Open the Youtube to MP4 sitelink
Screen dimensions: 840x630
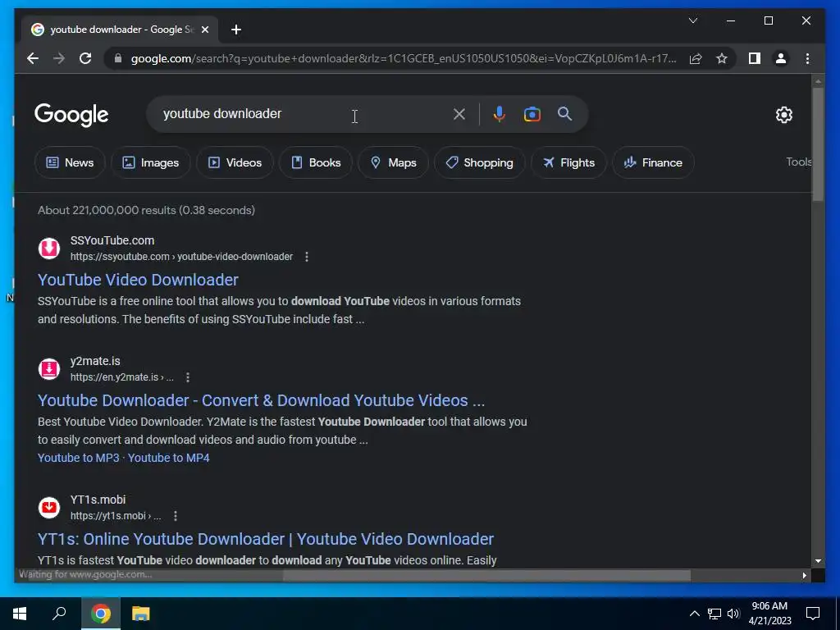click(168, 458)
